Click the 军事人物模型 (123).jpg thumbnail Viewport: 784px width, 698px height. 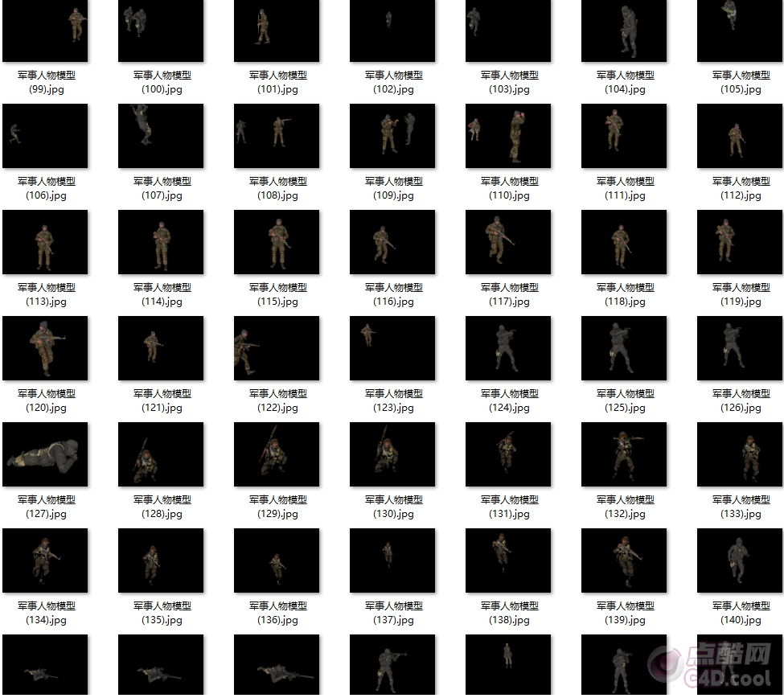[x=392, y=348]
